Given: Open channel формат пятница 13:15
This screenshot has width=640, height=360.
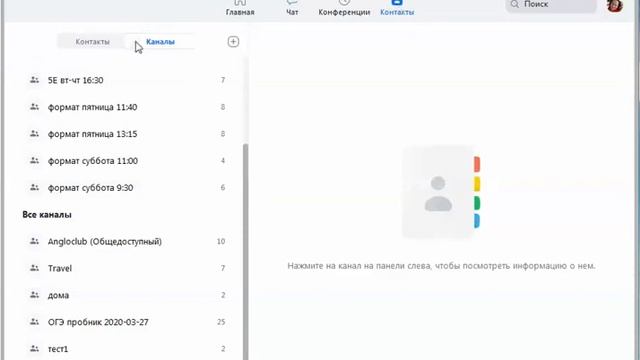Looking at the screenshot, I should tap(127, 134).
